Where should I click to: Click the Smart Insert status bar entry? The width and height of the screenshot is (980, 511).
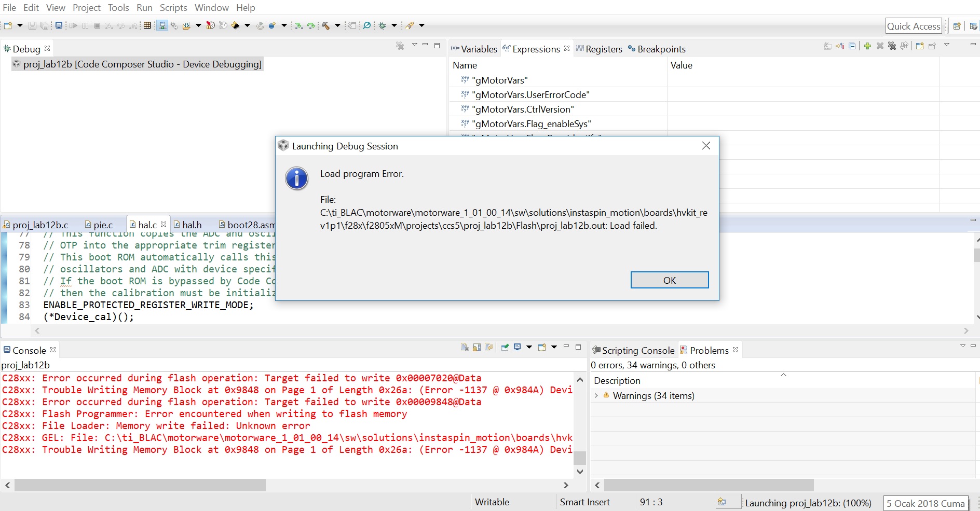point(585,502)
